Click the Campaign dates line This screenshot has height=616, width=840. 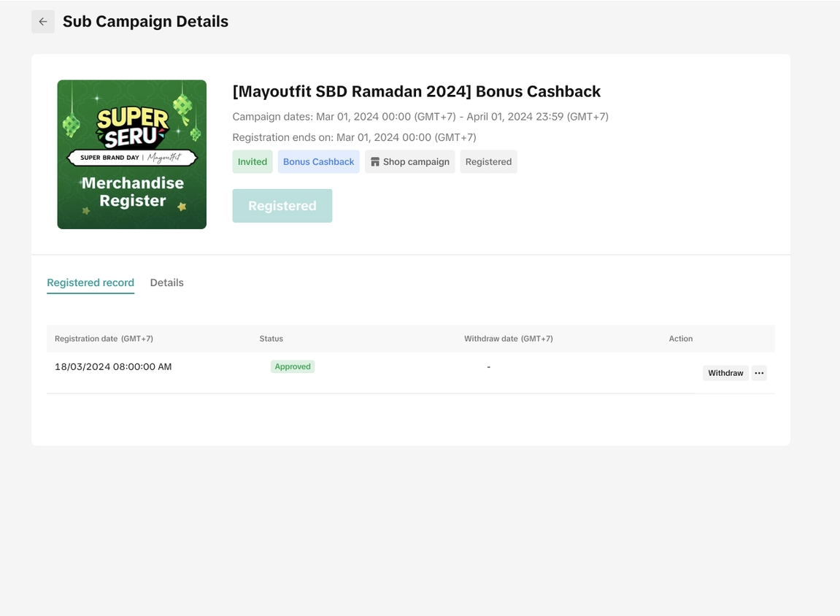[x=420, y=117]
